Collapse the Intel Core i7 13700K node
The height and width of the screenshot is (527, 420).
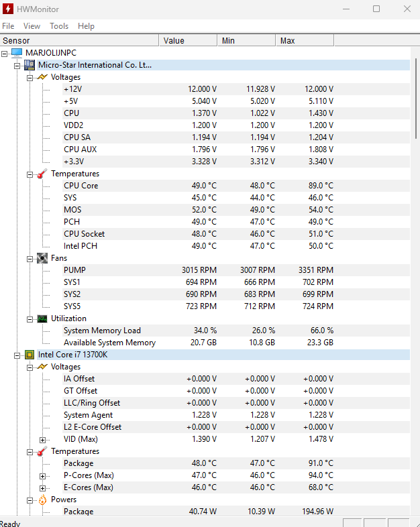(x=17, y=355)
